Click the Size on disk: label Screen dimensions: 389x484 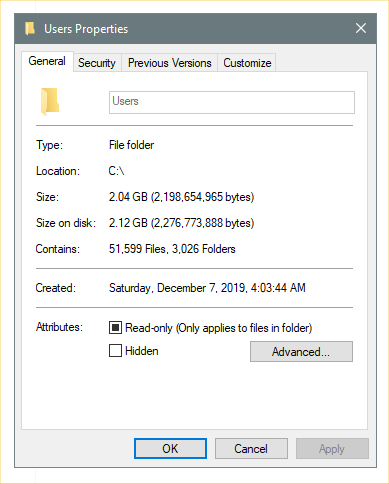pos(66,223)
